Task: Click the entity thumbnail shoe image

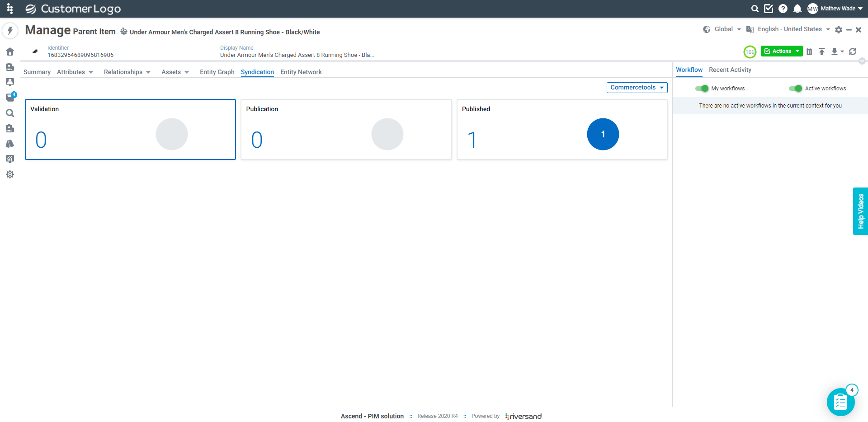Action: 35,52
